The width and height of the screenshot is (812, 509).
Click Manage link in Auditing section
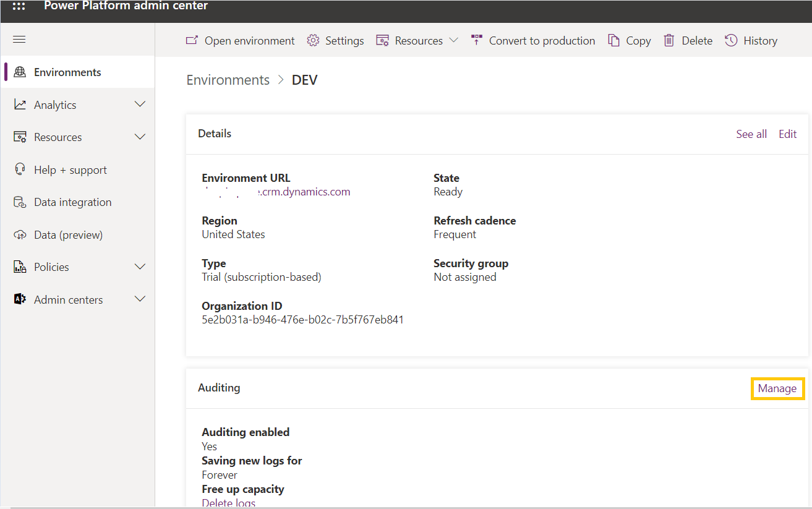pyautogui.click(x=777, y=388)
